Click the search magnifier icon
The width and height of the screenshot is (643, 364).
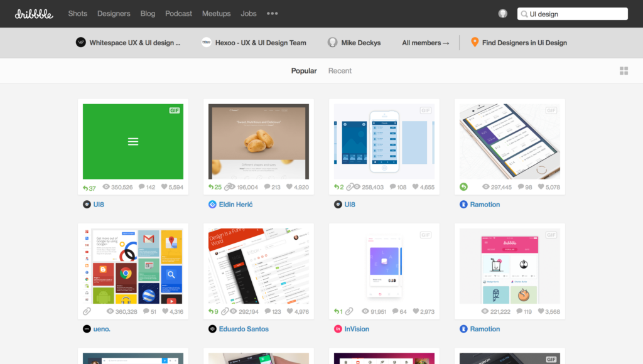pyautogui.click(x=524, y=14)
